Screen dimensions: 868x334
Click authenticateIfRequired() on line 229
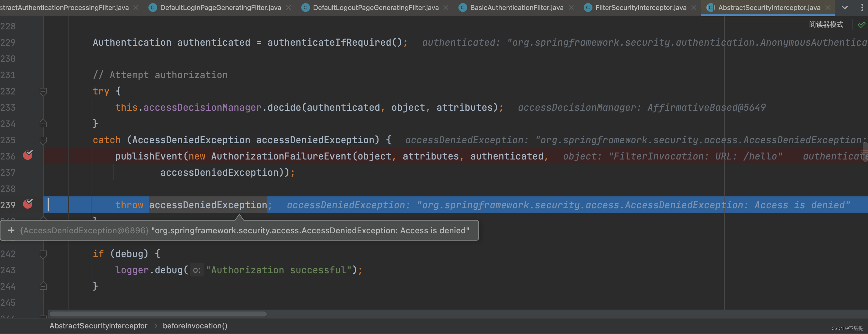pyautogui.click(x=335, y=43)
